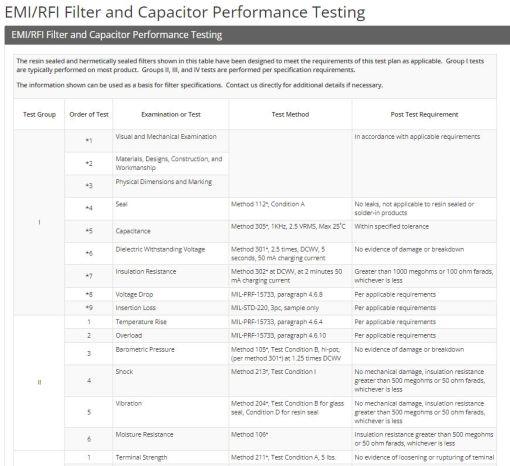Select the Test Group column header
The image size is (510, 466).
[x=39, y=114]
